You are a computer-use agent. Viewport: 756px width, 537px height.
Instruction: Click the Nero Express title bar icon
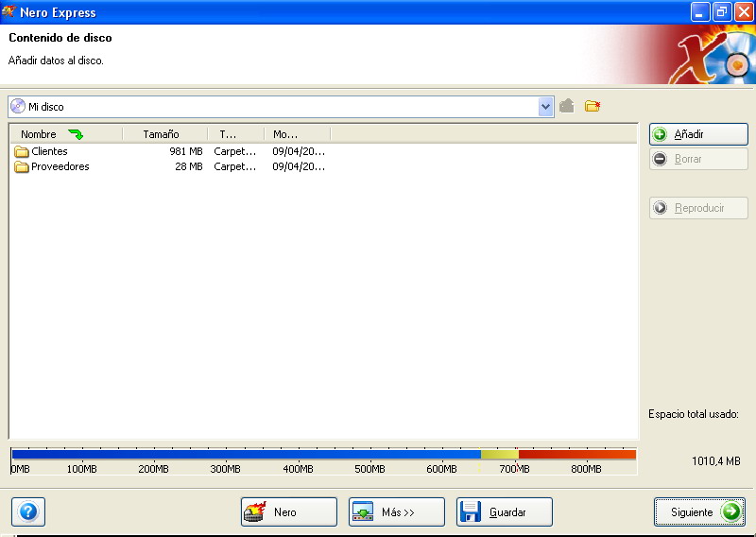click(9, 12)
